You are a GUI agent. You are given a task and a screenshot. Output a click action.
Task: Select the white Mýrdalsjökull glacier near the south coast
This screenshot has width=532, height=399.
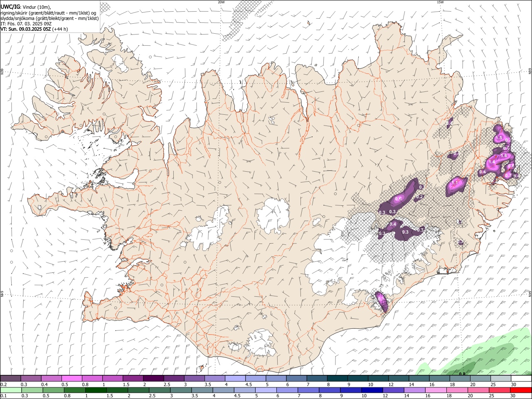pyautogui.click(x=260, y=343)
